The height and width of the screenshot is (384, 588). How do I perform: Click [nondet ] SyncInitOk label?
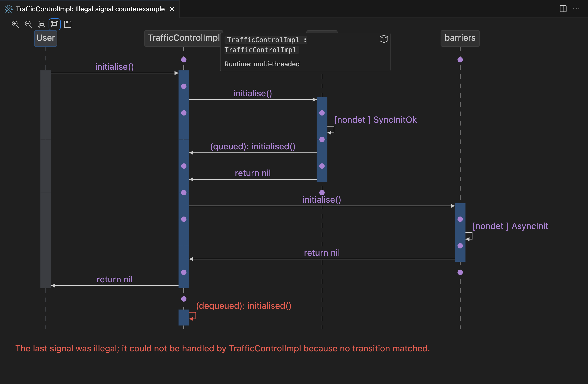click(376, 120)
